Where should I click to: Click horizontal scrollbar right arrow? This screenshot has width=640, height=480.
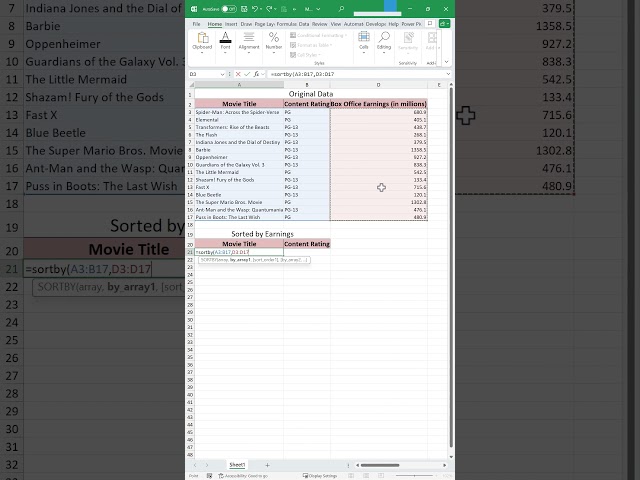444,465
